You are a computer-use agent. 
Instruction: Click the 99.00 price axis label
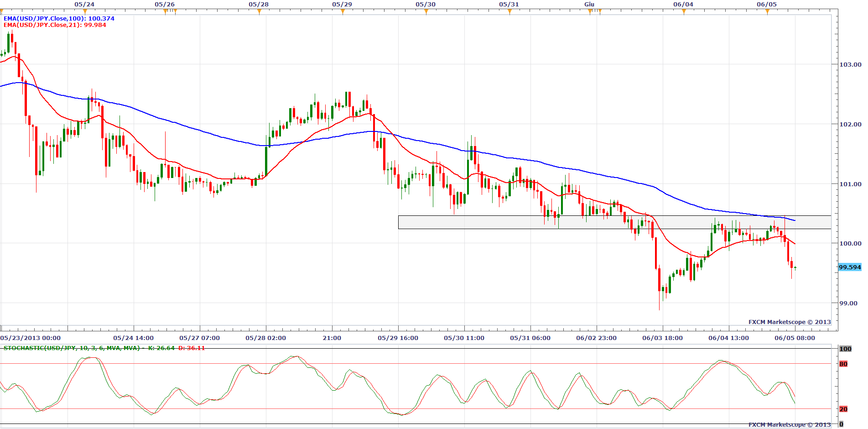point(848,303)
